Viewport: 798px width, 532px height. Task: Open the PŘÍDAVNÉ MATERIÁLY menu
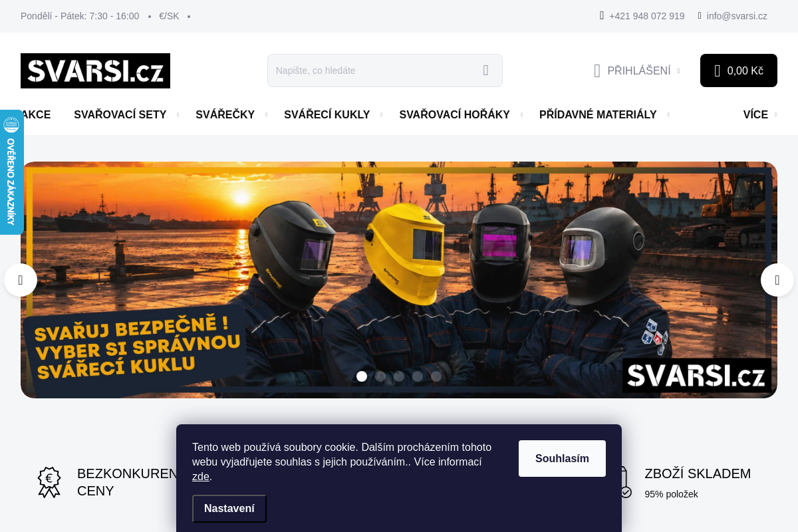[x=598, y=114]
